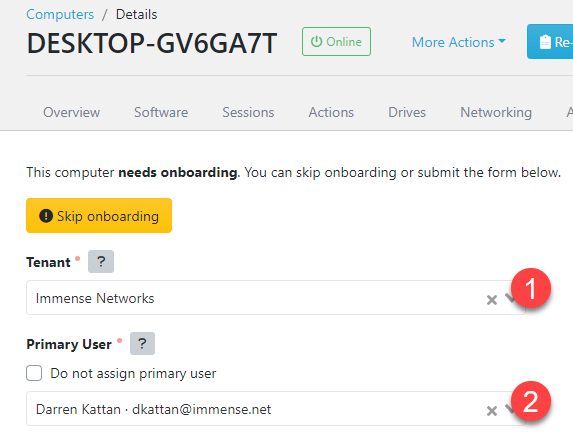Click the exclamation icon on Skip onboarding
Viewport: 573px width, 438px height.
click(46, 216)
